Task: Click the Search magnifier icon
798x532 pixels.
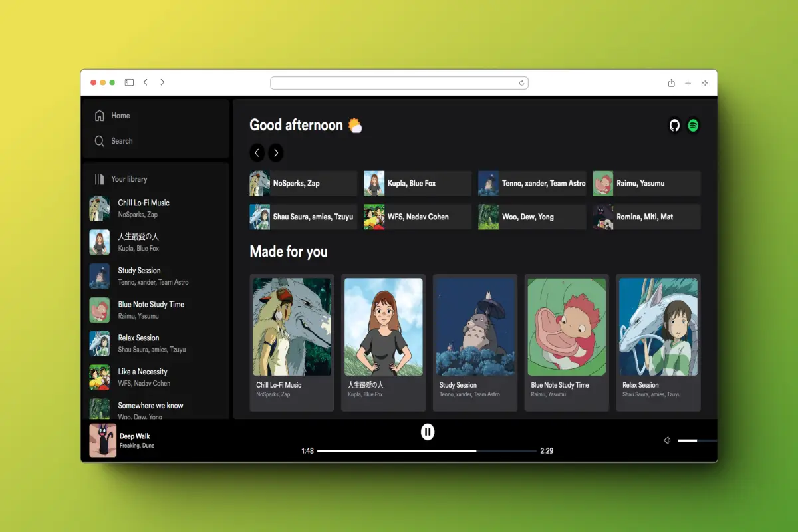Action: [x=99, y=141]
